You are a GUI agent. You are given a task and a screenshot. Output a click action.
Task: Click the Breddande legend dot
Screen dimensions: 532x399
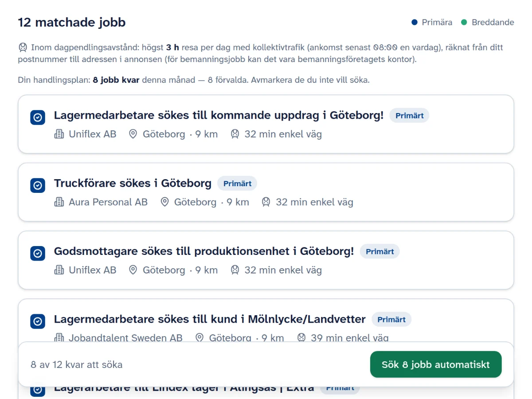click(464, 22)
